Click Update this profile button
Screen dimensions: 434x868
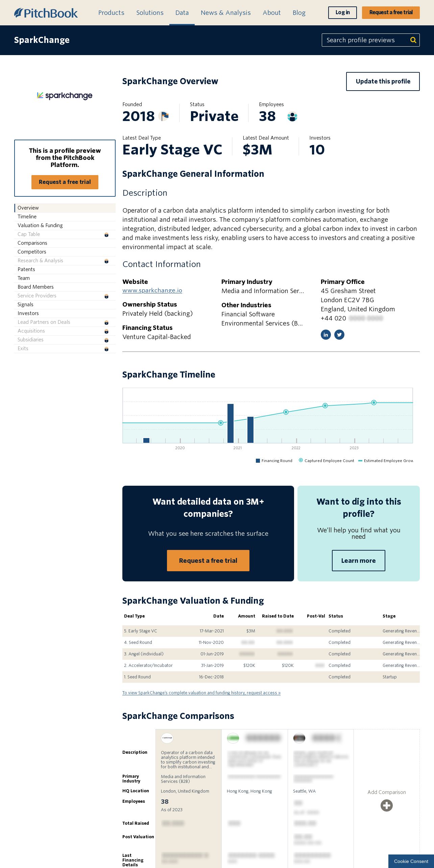point(383,81)
